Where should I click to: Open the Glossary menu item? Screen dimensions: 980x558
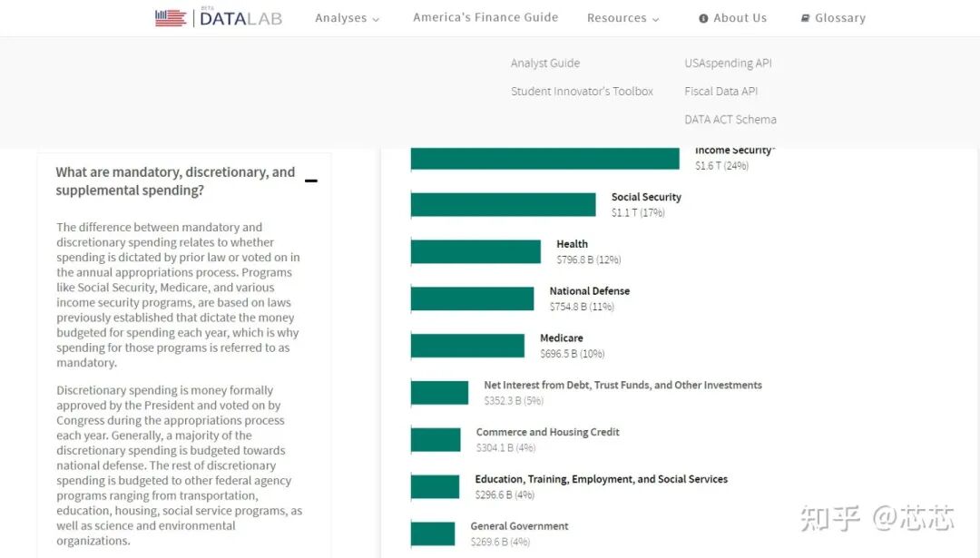tap(839, 18)
